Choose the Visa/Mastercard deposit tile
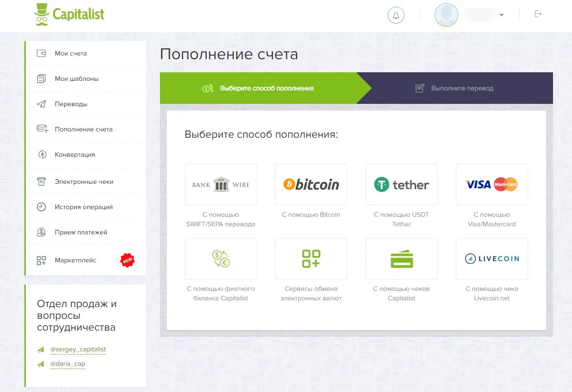Viewport: 572px width, 392px height. click(x=492, y=184)
